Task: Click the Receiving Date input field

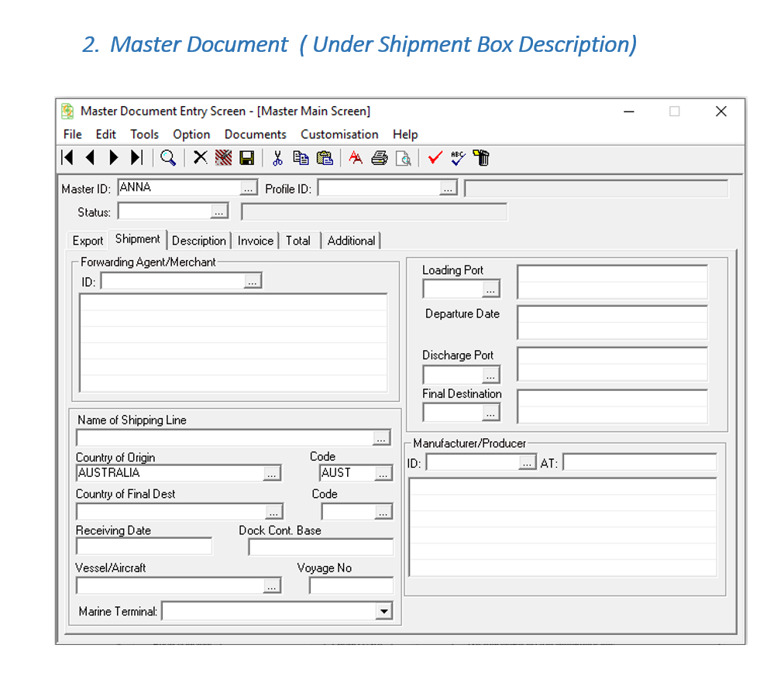Action: (143, 547)
